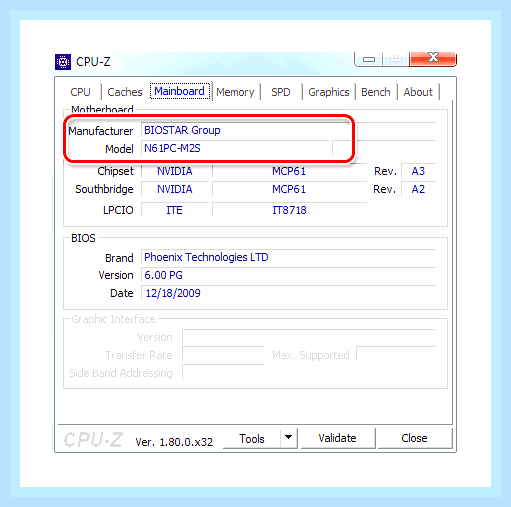Screen dimensions: 511x507
Task: Open the Bench tab
Action: [376, 92]
